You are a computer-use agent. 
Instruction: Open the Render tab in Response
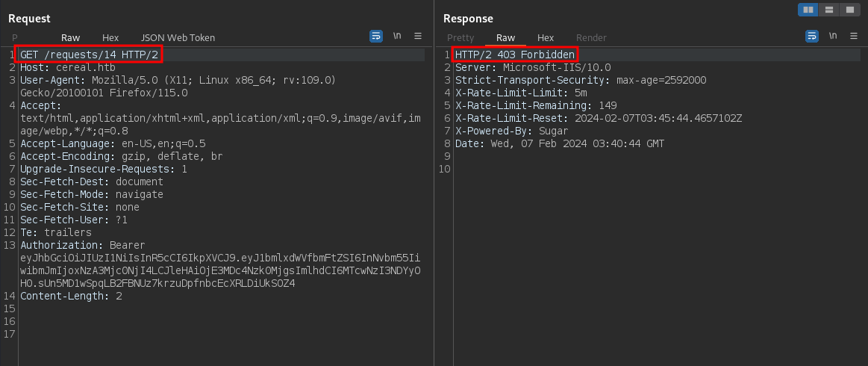pos(591,37)
